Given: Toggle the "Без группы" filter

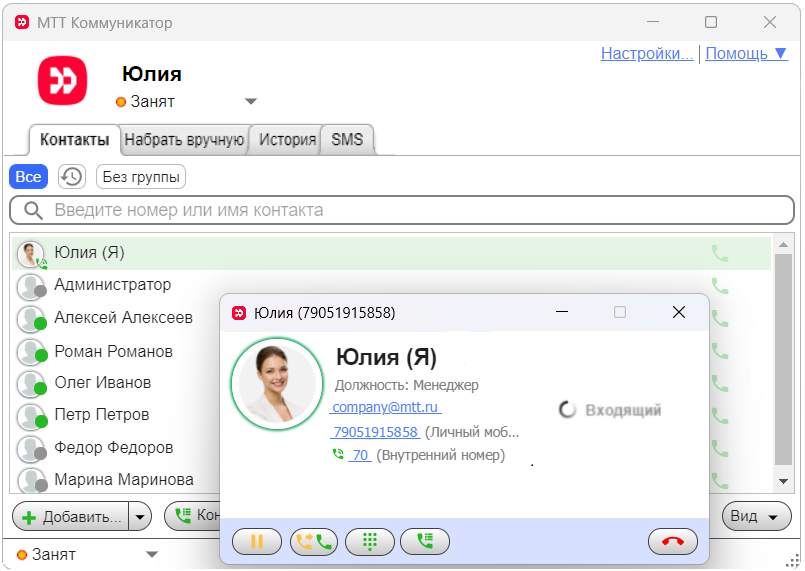Looking at the screenshot, I should (141, 177).
